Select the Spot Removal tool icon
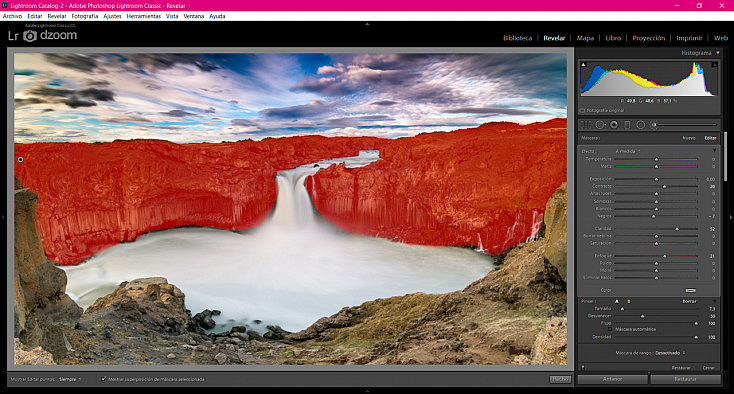Image resolution: width=734 pixels, height=394 pixels. [600, 125]
